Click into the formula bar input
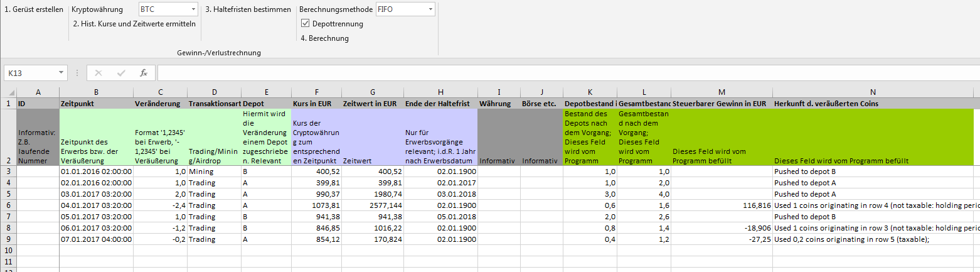980x272 pixels. pyautogui.click(x=568, y=73)
